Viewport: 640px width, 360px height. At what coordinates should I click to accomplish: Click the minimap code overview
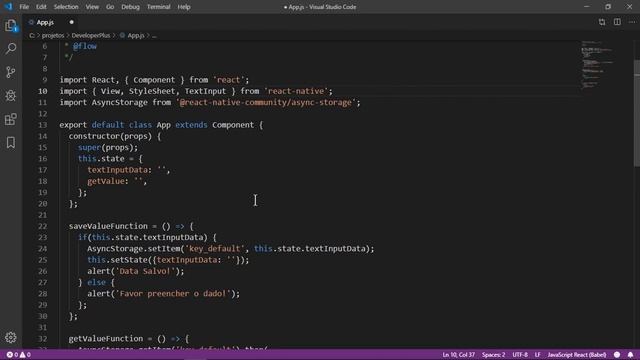pyautogui.click(x=598, y=64)
